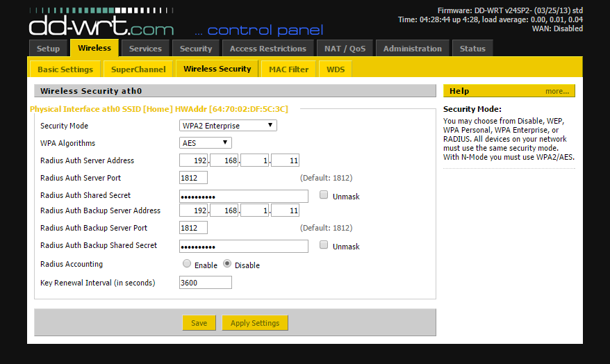Screen dimensions: 610x364
Task: Click the Radius Auth Shared Secret field
Action: tap(243, 196)
